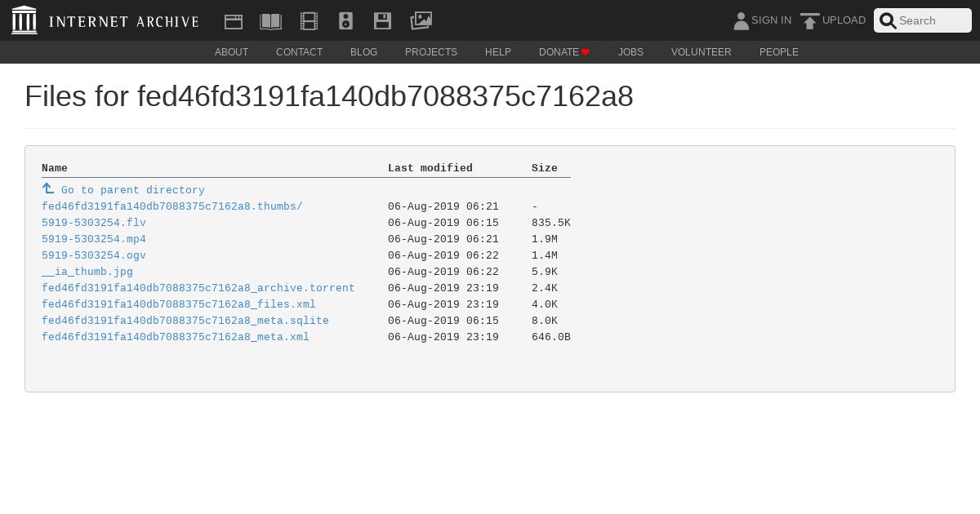Click the Last modified column header

(x=430, y=168)
